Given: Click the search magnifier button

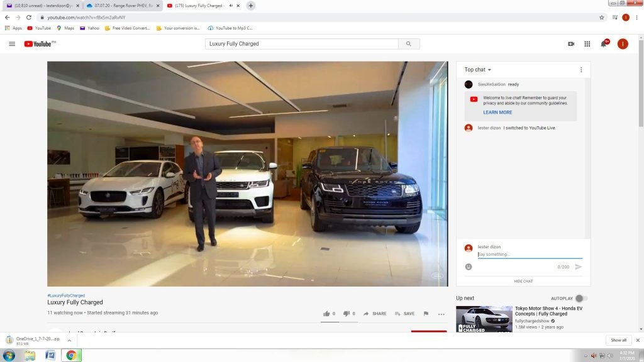Looking at the screenshot, I should tap(409, 44).
